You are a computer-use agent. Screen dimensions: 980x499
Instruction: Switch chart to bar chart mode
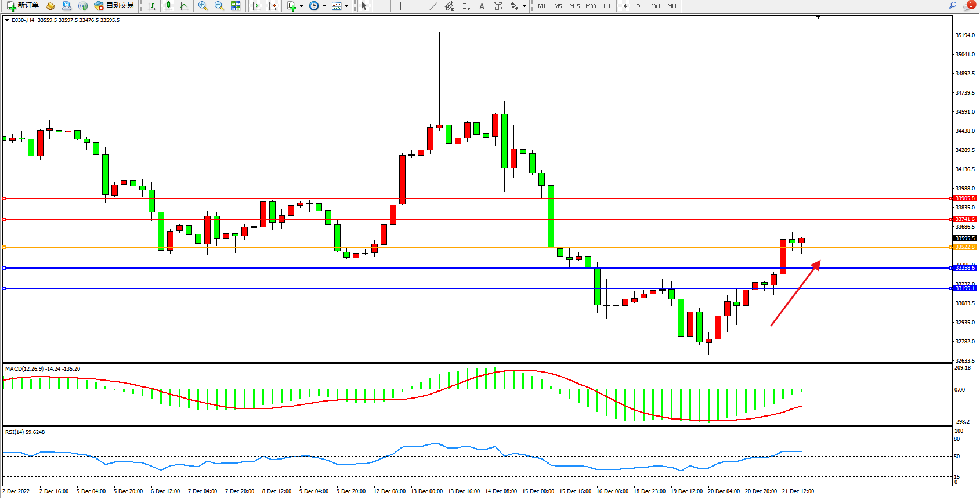151,6
